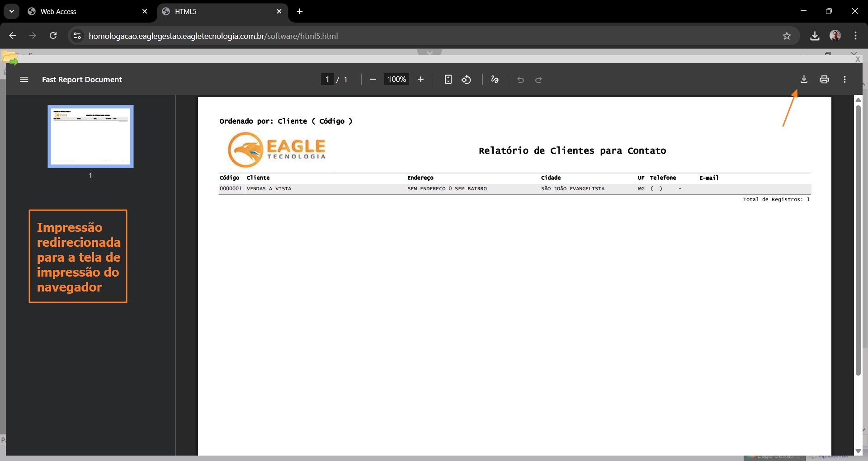Open the PDF viewer sidebar menu
The width and height of the screenshot is (868, 461).
tap(24, 80)
